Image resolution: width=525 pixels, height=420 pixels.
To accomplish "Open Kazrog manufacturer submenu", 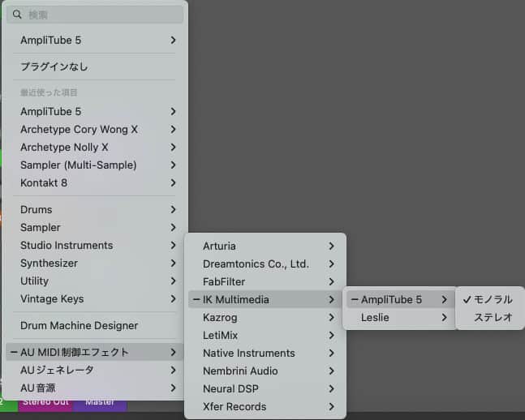I will click(265, 317).
